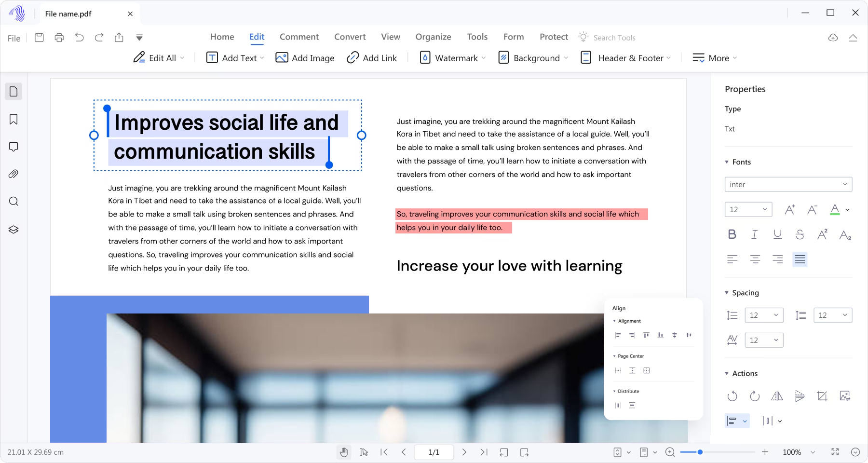The width and height of the screenshot is (868, 463).
Task: Toggle underline formatting in the Fonts panel
Action: 777,234
